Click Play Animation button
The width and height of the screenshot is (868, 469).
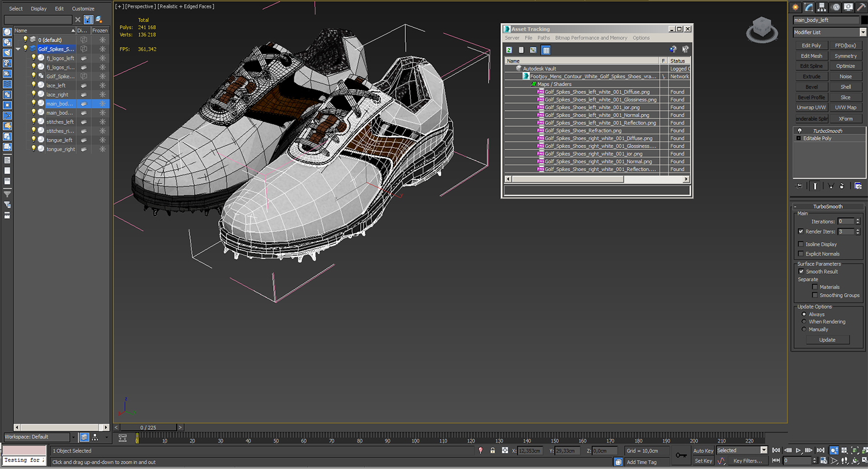798,451
